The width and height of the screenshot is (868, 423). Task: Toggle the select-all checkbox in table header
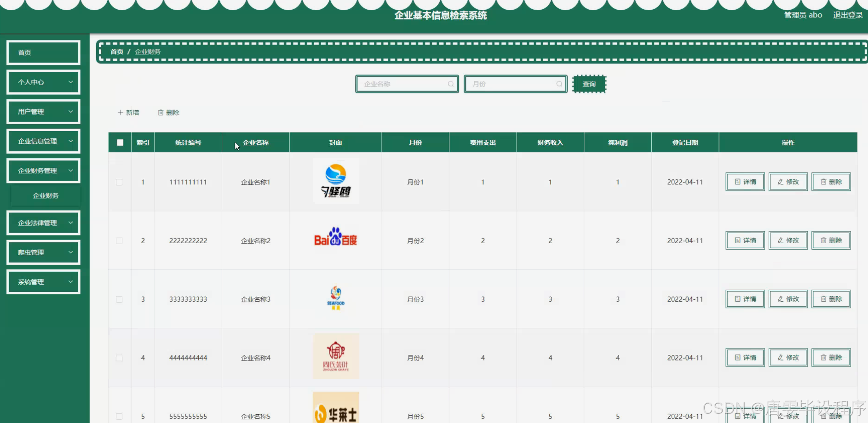pyautogui.click(x=120, y=143)
